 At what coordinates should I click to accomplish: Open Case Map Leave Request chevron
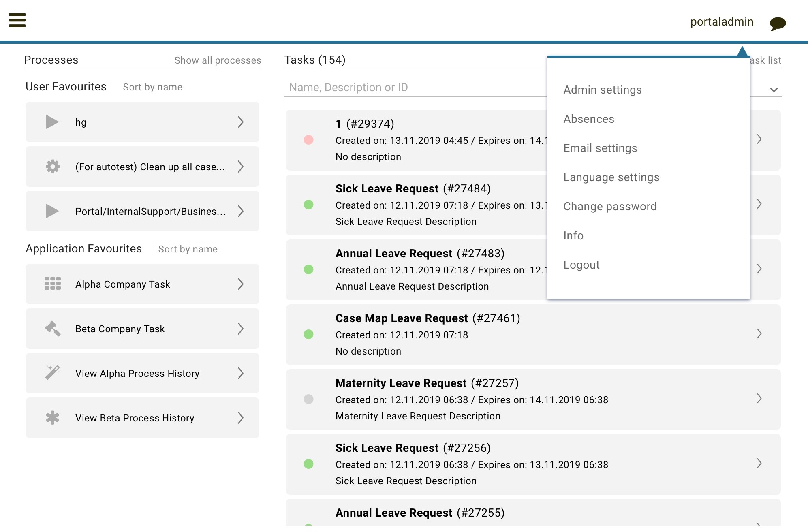[759, 333]
